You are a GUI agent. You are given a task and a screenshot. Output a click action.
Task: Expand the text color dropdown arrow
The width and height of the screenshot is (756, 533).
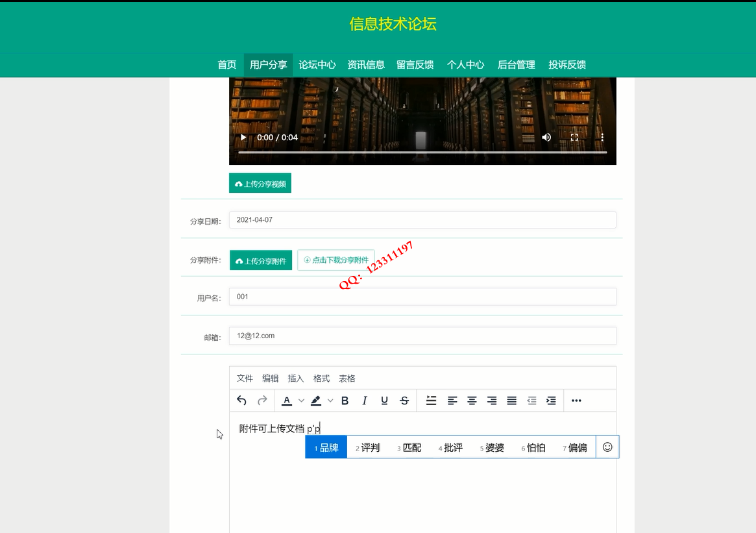coord(301,401)
